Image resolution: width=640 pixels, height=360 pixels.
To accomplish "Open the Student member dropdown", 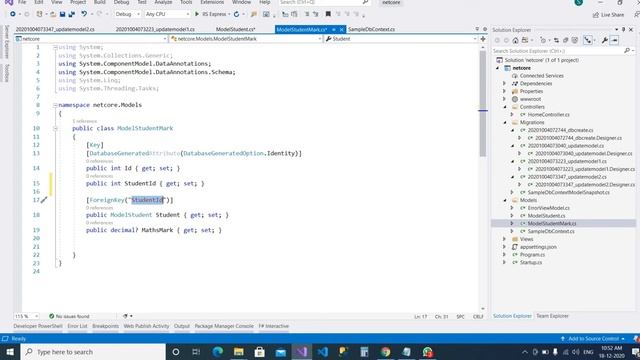I will coord(401,39).
